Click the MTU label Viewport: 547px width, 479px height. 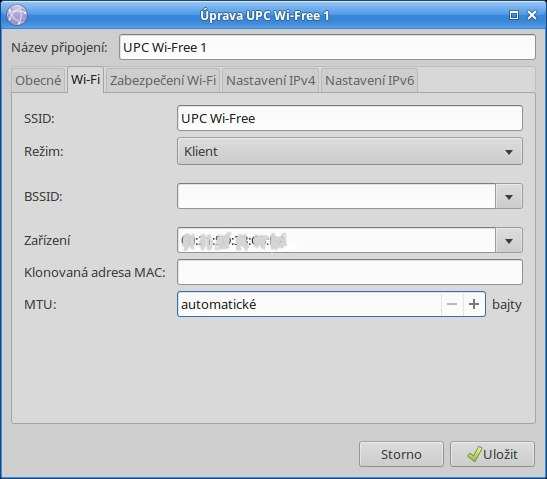40,305
